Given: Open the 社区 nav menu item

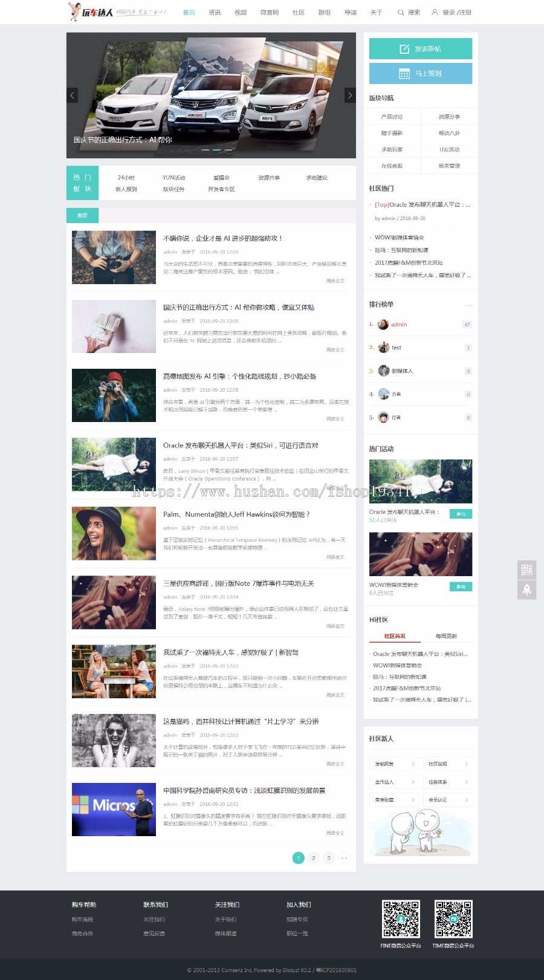Looking at the screenshot, I should (x=299, y=13).
